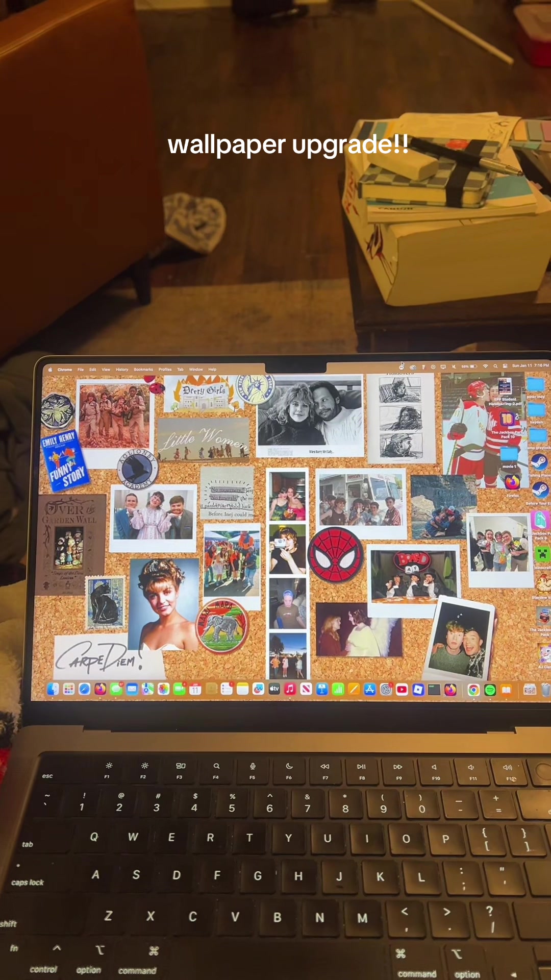Screen dimensions: 551x980
Task: Launch Roblox from the Dock
Action: tap(418, 690)
